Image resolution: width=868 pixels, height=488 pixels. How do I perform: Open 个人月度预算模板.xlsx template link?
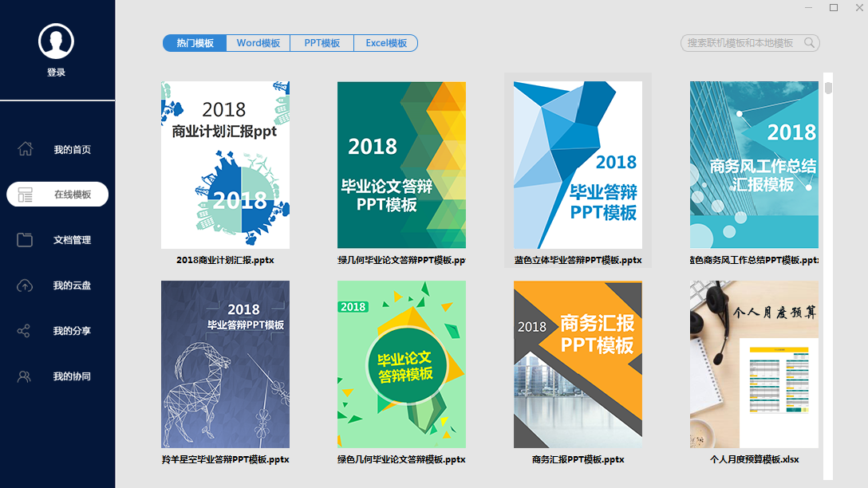[x=753, y=458]
